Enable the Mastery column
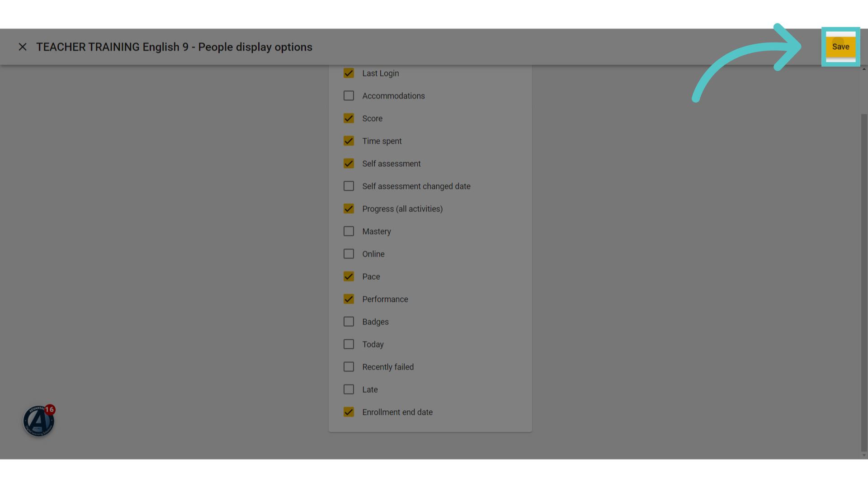Image resolution: width=868 pixels, height=488 pixels. point(349,231)
